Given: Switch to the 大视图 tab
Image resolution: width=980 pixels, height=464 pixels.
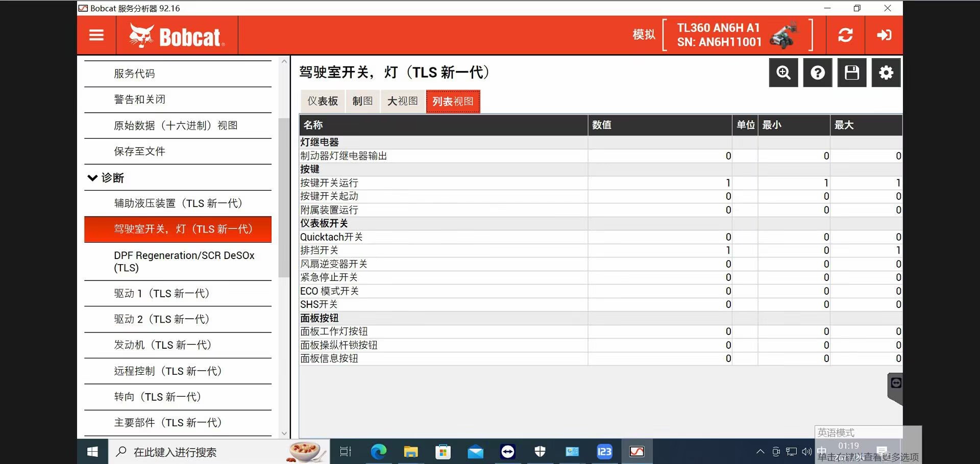Looking at the screenshot, I should 402,101.
